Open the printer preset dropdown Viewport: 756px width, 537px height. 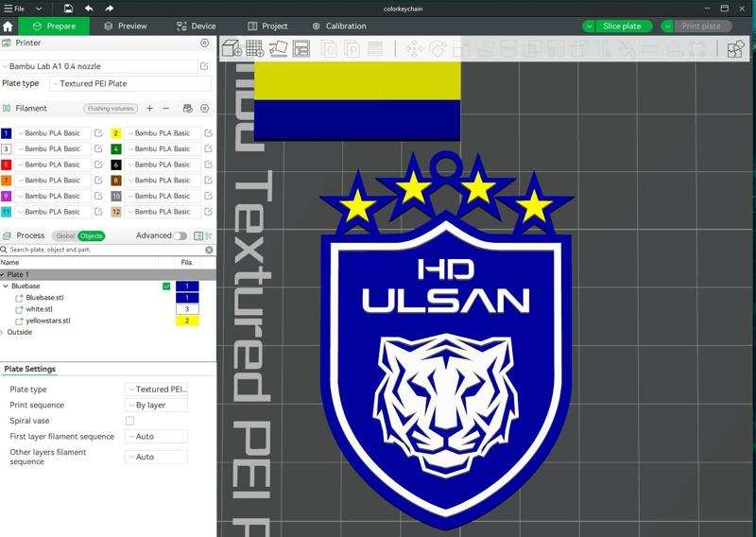click(99, 66)
